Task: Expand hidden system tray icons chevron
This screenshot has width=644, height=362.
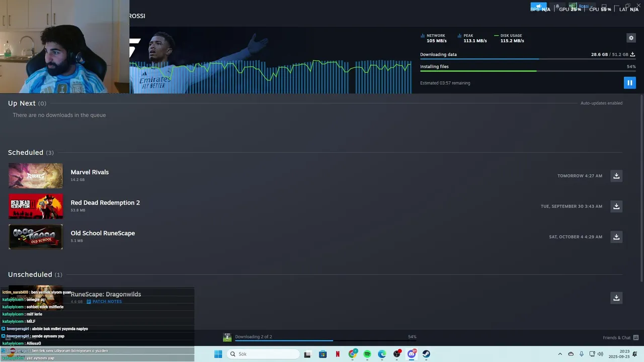Action: click(x=560, y=354)
